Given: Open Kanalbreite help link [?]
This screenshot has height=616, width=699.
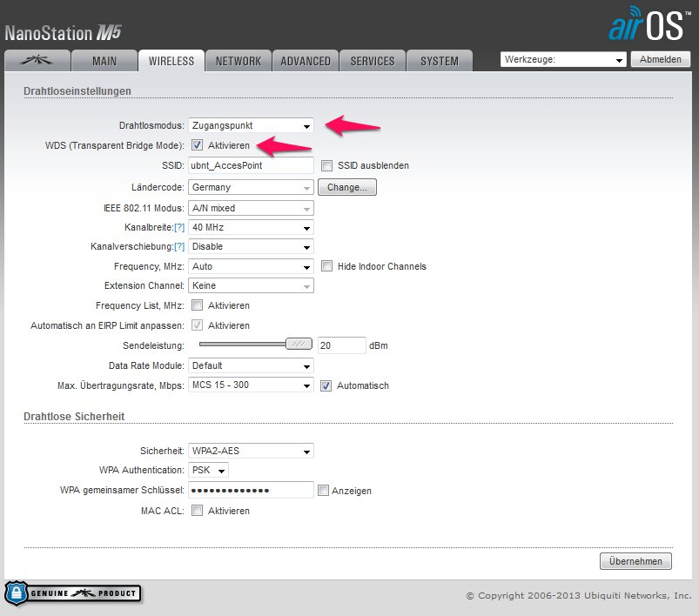Looking at the screenshot, I should (x=179, y=227).
